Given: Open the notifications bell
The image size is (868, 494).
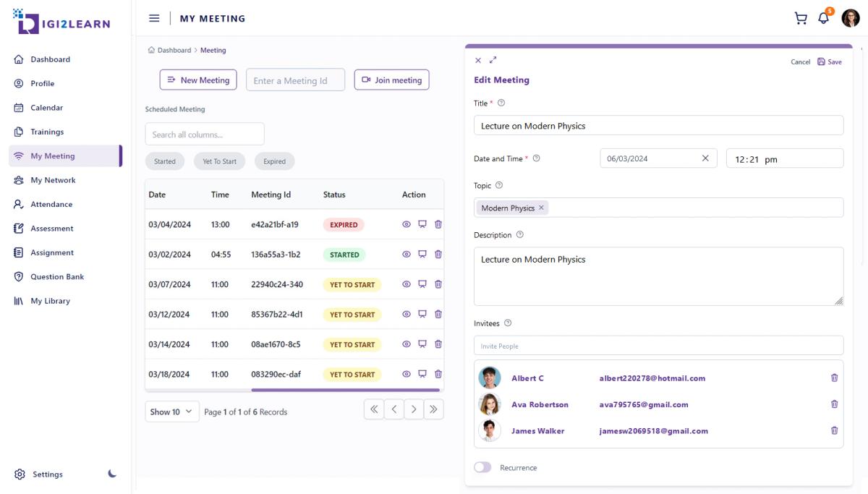Looking at the screenshot, I should 823,19.
